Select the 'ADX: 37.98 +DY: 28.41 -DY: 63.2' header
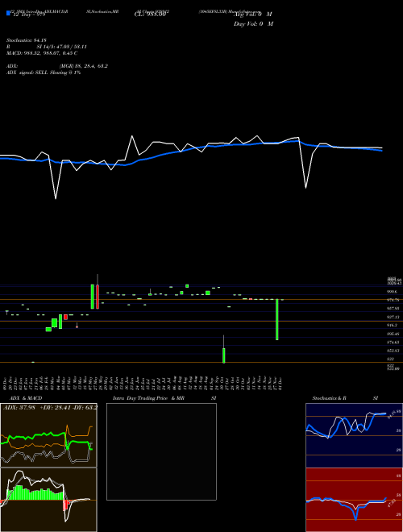The image size is (403, 532). [50, 407]
